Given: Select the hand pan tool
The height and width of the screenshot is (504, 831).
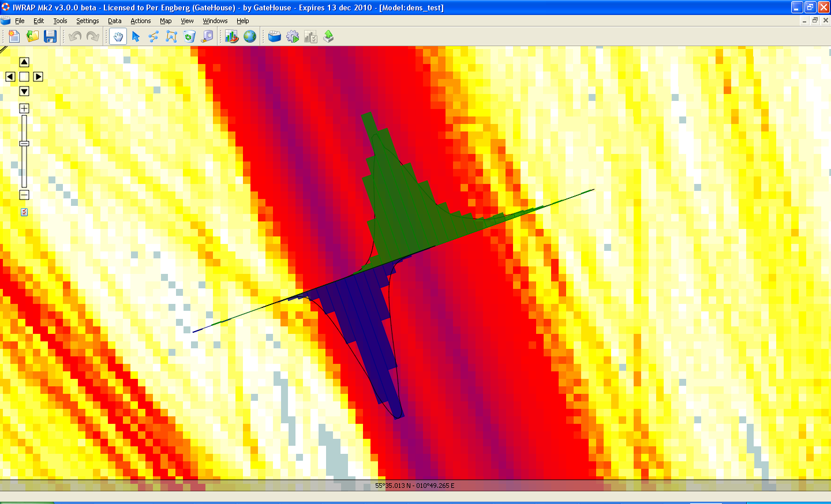Looking at the screenshot, I should click(x=118, y=36).
